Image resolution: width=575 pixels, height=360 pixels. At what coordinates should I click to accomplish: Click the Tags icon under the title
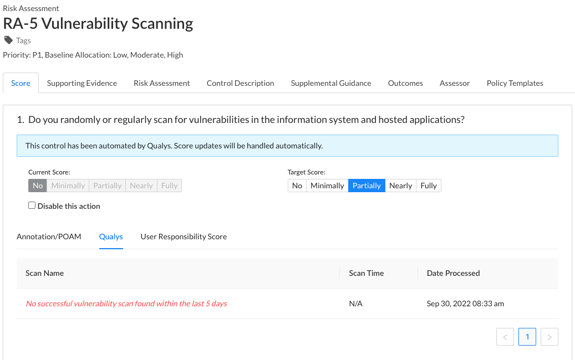pyautogui.click(x=8, y=40)
